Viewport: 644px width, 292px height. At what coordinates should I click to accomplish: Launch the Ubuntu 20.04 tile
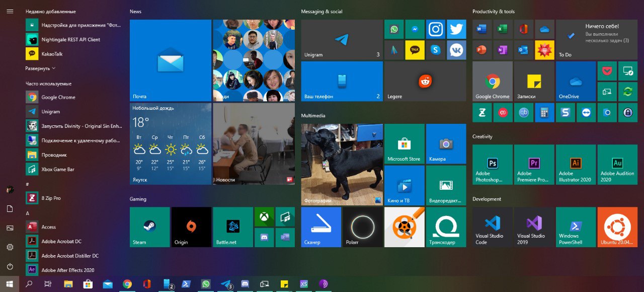(617, 227)
